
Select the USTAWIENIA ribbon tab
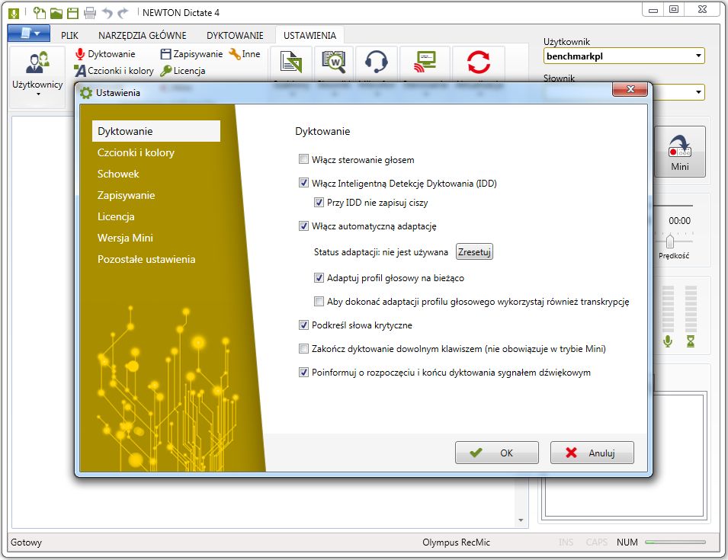(x=309, y=35)
